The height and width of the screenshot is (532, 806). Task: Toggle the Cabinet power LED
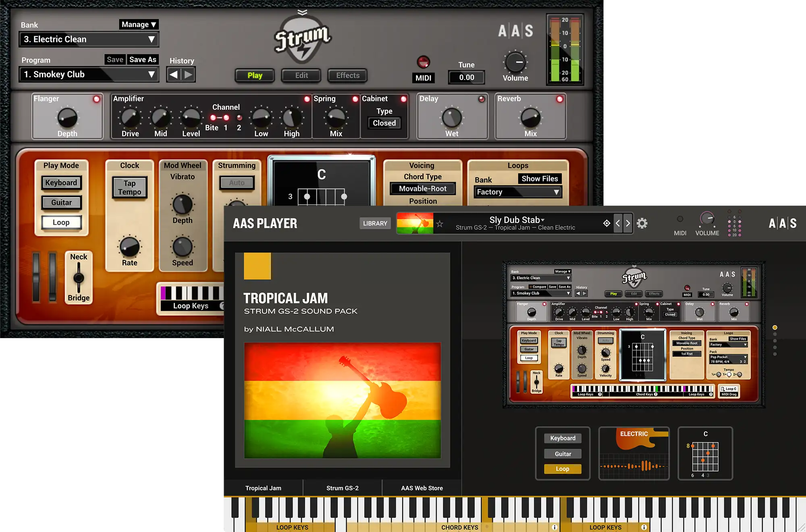pyautogui.click(x=403, y=99)
